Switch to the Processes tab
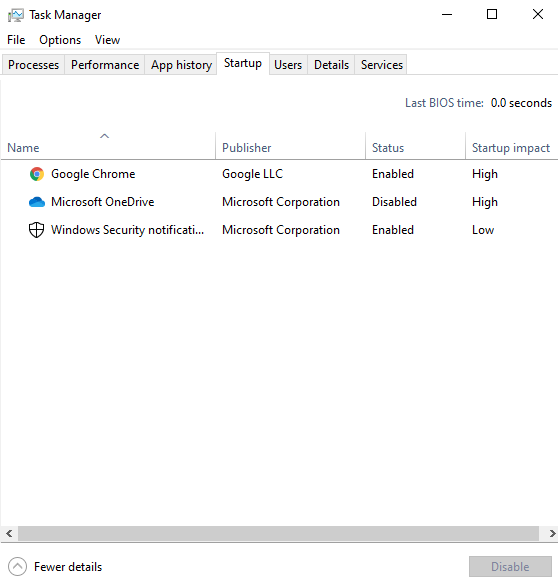 [34, 65]
